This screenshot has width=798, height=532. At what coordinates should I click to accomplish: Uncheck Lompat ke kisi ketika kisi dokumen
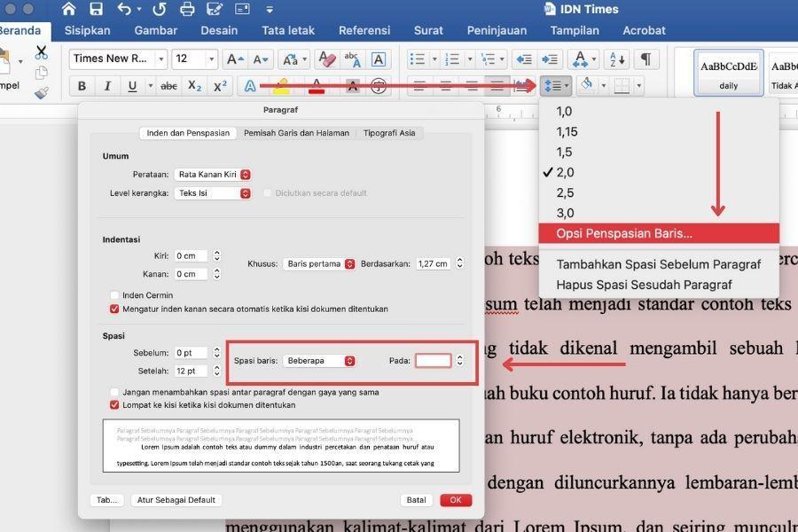pyautogui.click(x=114, y=405)
